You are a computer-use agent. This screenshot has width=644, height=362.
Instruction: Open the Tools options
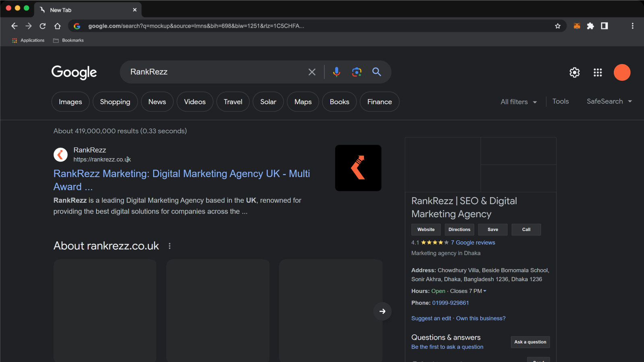560,101
